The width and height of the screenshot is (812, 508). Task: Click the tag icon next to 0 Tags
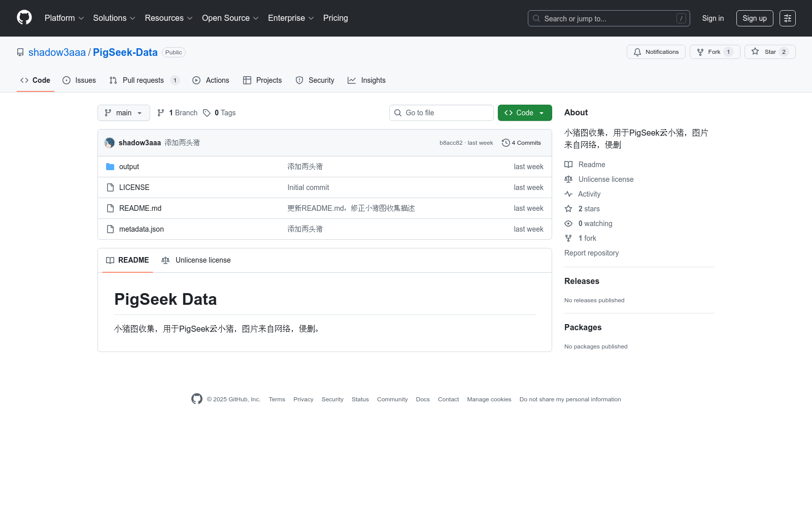(207, 113)
